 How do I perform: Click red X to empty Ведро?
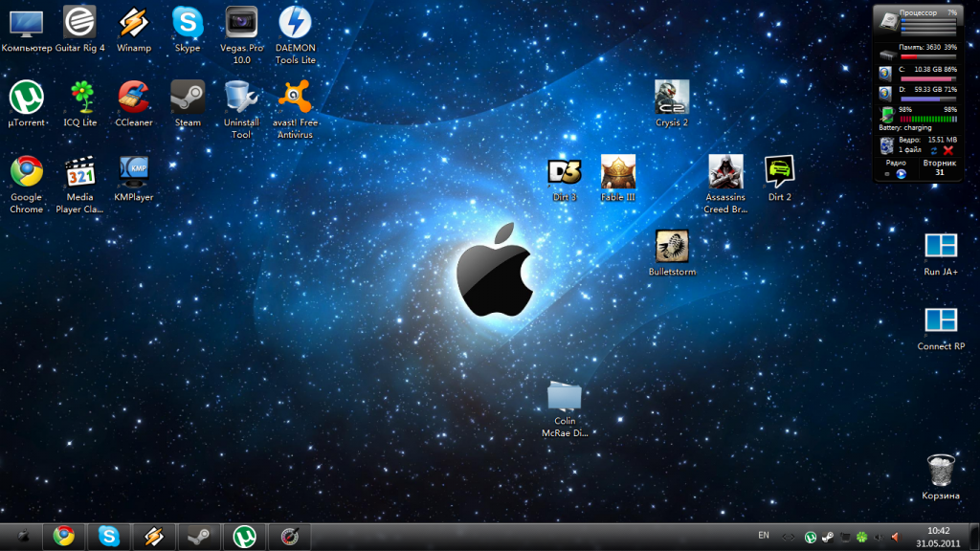[948, 150]
